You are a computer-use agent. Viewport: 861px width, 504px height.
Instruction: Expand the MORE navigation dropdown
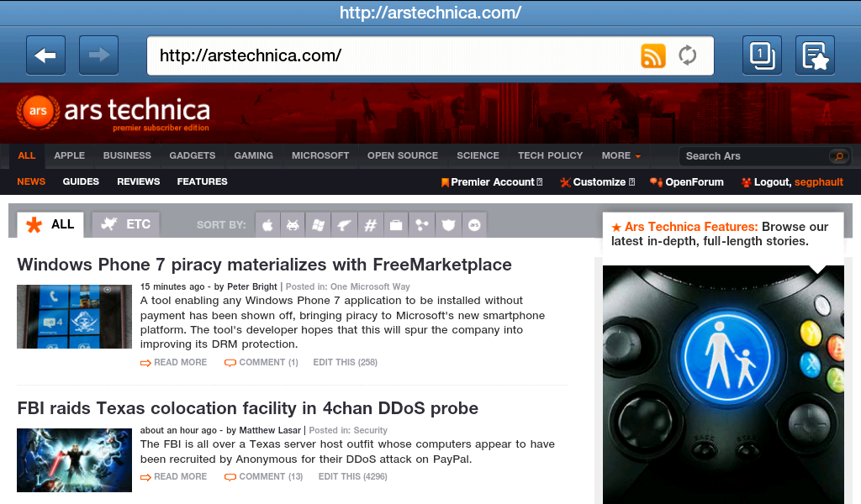(621, 155)
